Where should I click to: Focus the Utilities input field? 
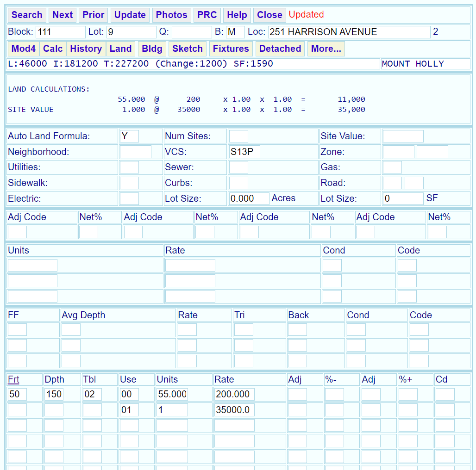[x=129, y=167]
